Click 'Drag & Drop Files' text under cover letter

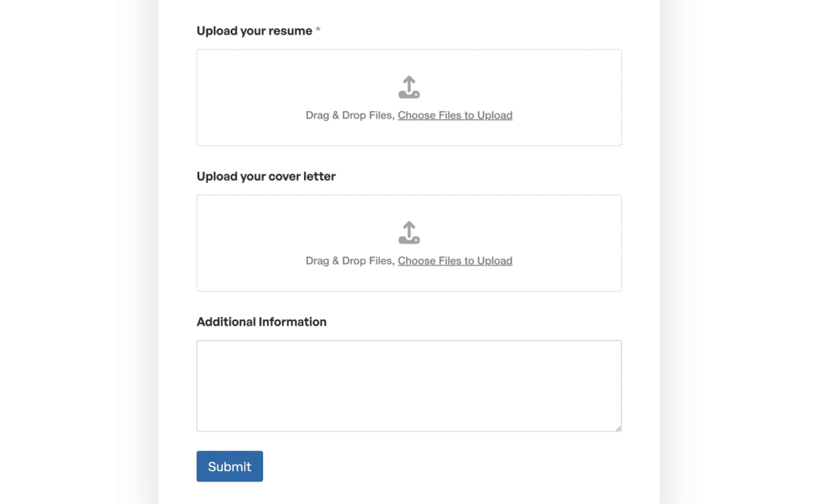click(x=348, y=260)
